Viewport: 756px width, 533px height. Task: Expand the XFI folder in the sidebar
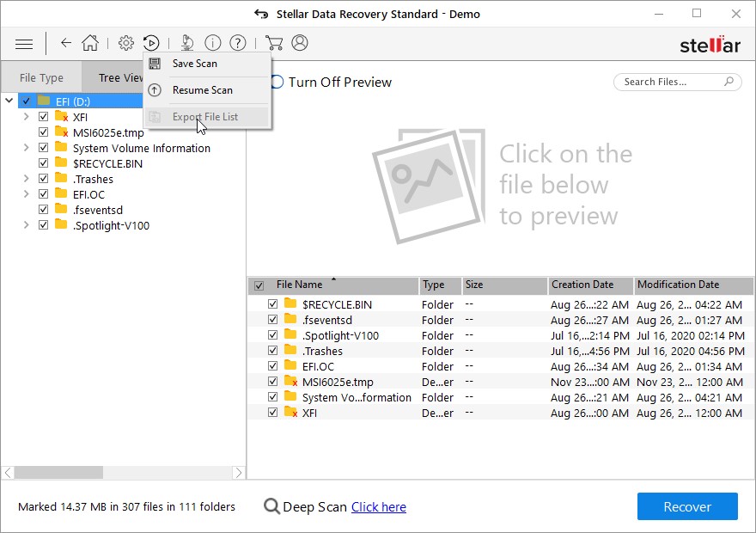click(x=26, y=115)
